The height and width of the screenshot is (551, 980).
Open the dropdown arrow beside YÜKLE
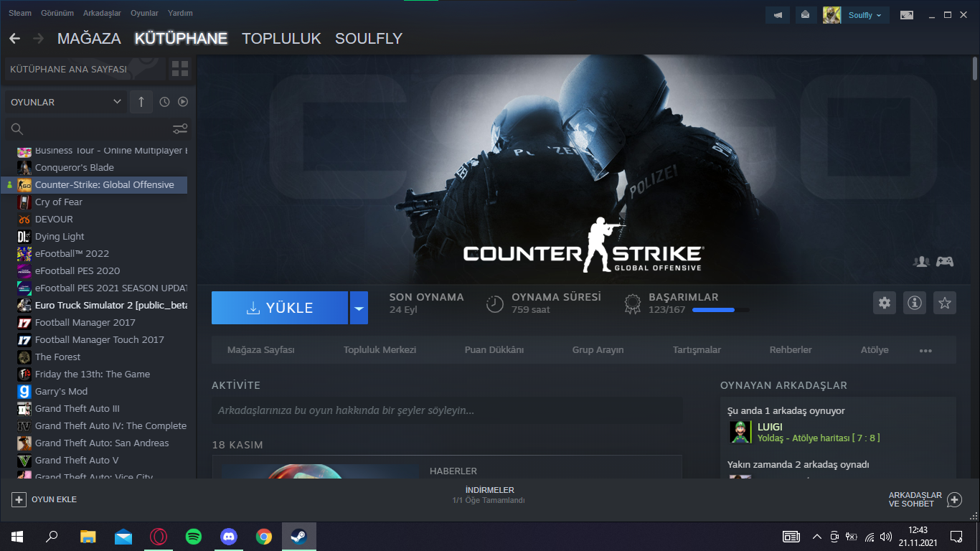pos(359,309)
